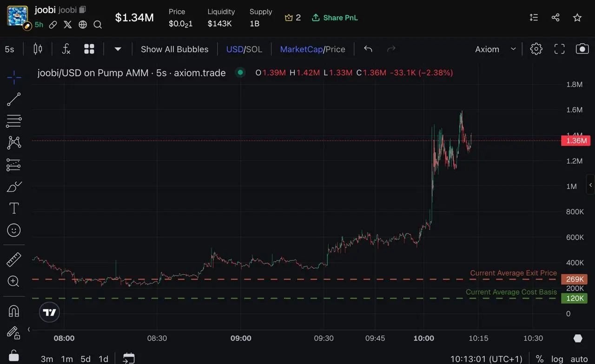
Task: Select the crosshair cursor tool
Action: click(x=14, y=78)
